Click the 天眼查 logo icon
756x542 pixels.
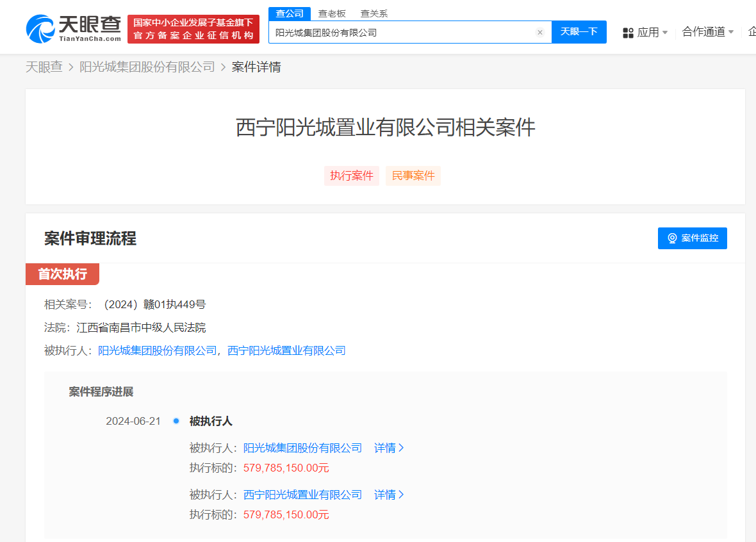click(x=40, y=26)
